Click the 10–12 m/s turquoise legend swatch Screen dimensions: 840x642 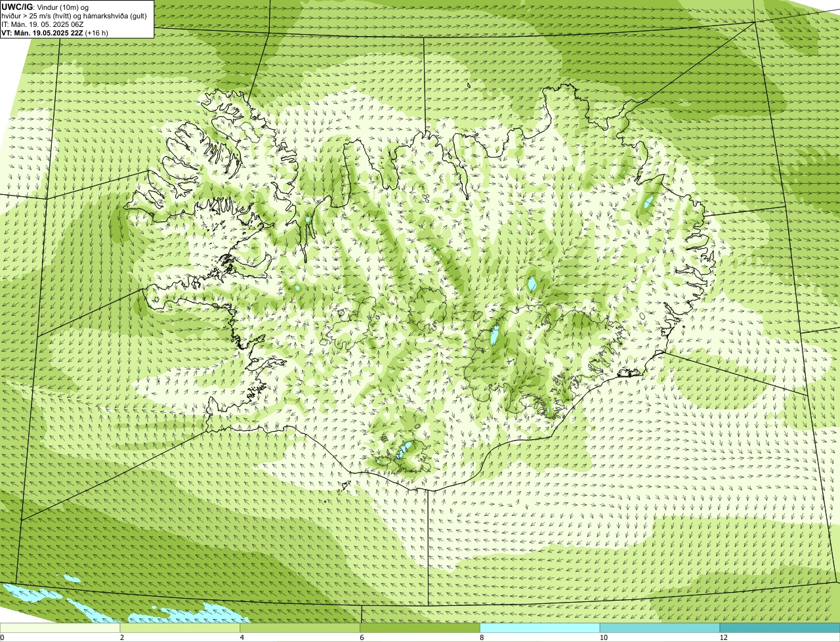[660, 628]
